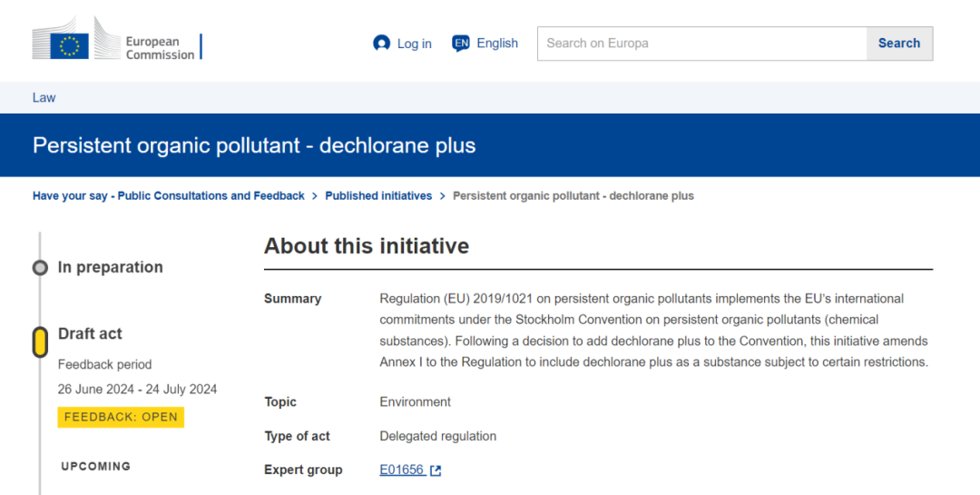
Task: Click the Delegated regulation value
Action: (437, 436)
